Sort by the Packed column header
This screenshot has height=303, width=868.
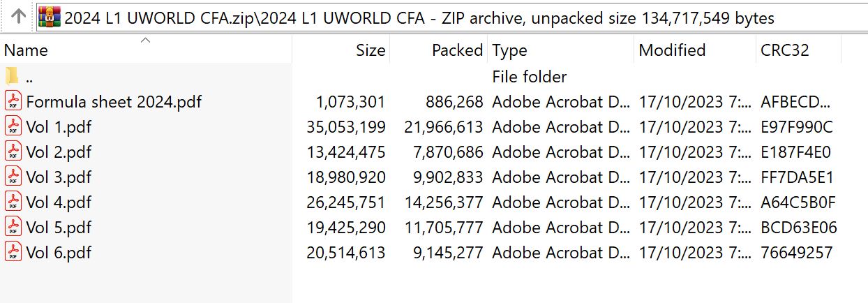pyautogui.click(x=457, y=51)
